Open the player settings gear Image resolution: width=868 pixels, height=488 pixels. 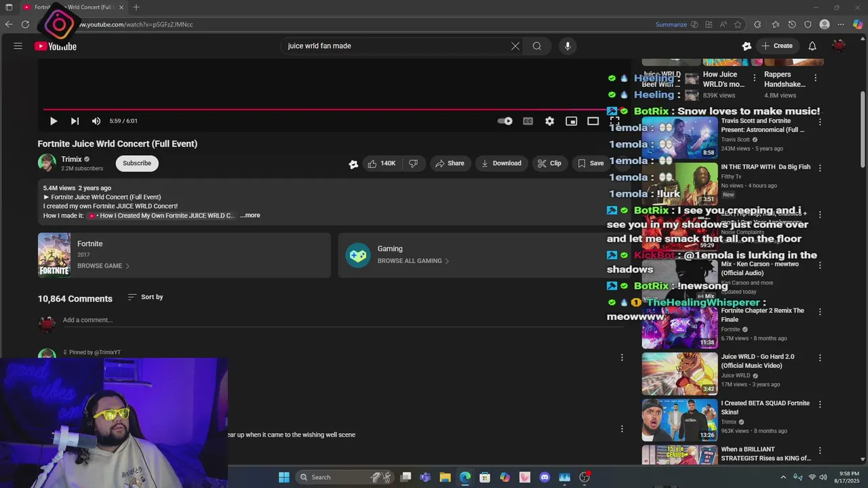pos(549,121)
